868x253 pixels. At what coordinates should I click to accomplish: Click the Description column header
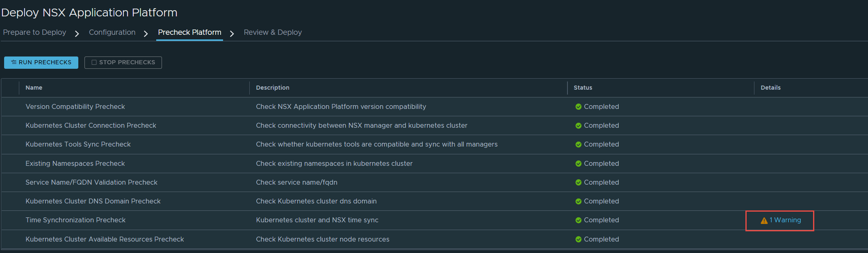[273, 88]
